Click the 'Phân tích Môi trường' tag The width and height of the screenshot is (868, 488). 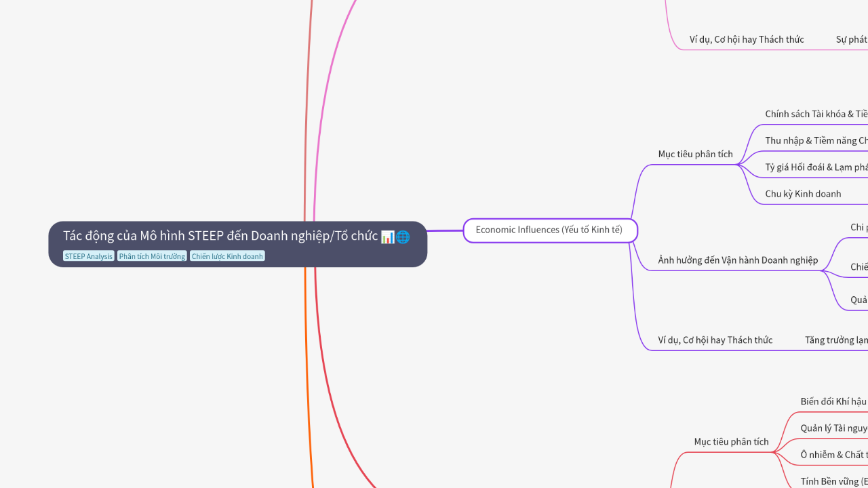151,256
